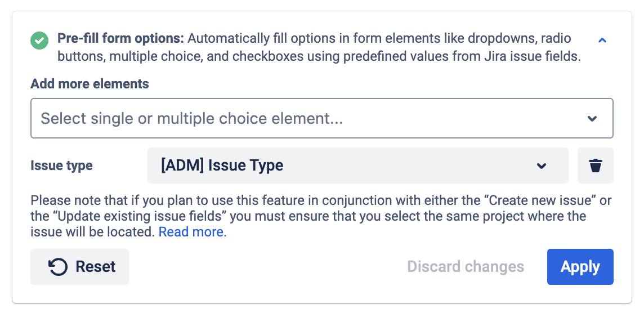Screen dimensions: 644x313
Task: Click the circular arrow icon in Reset
Action: click(x=59, y=267)
